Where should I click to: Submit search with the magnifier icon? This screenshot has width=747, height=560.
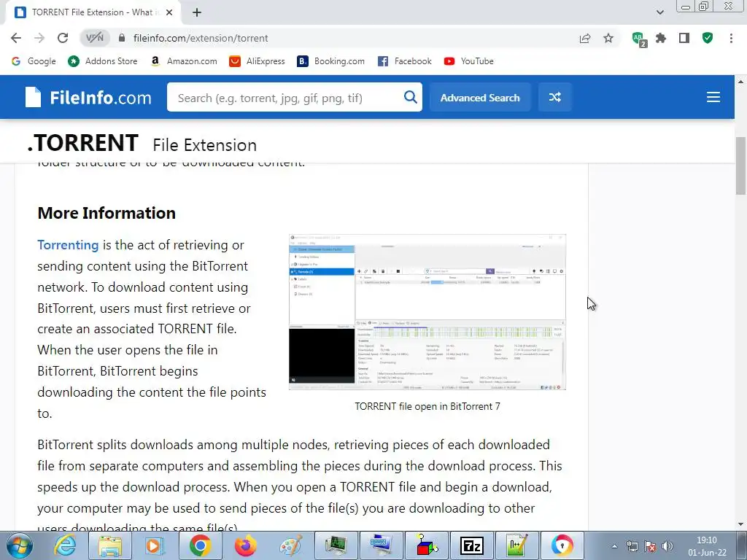410,97
